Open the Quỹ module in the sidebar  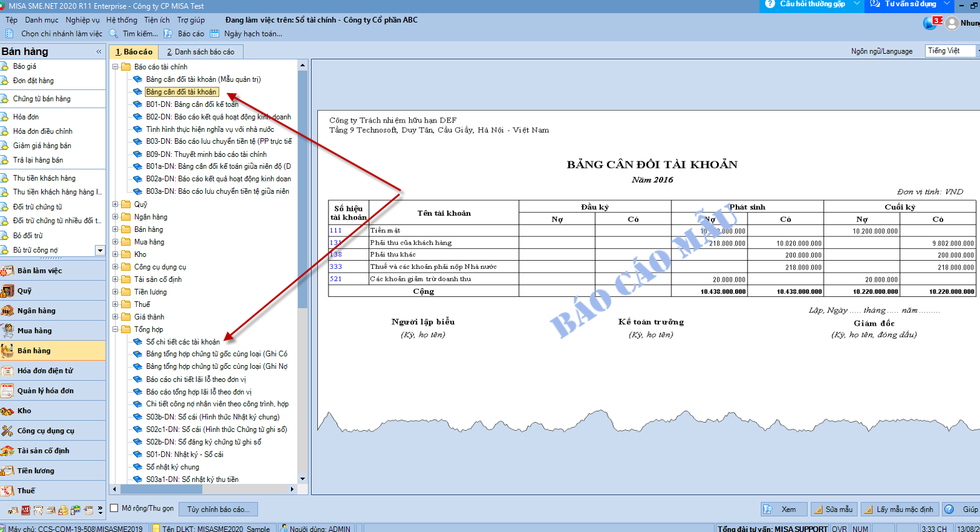pos(53,291)
